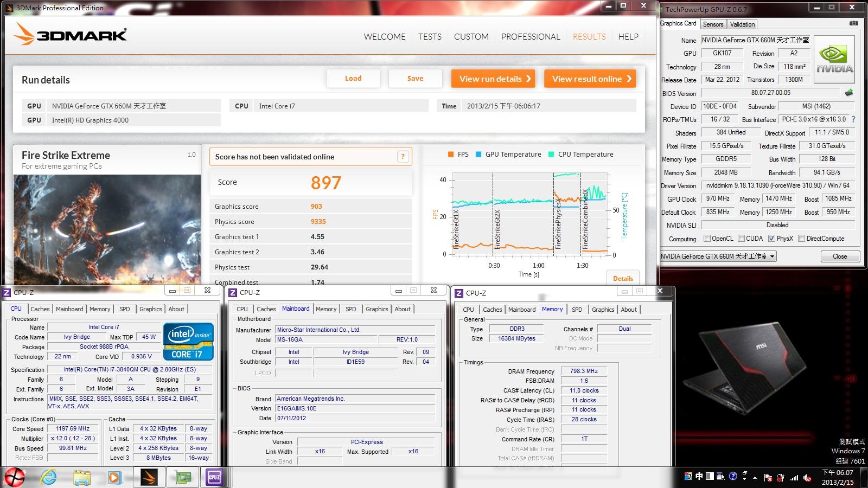Click View run details button

click(493, 79)
